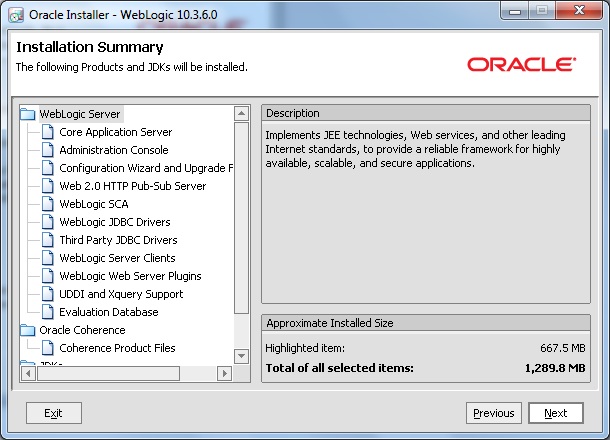610x440 pixels.
Task: Click the WebLogic JDBC Drivers document icon
Action: [47, 222]
